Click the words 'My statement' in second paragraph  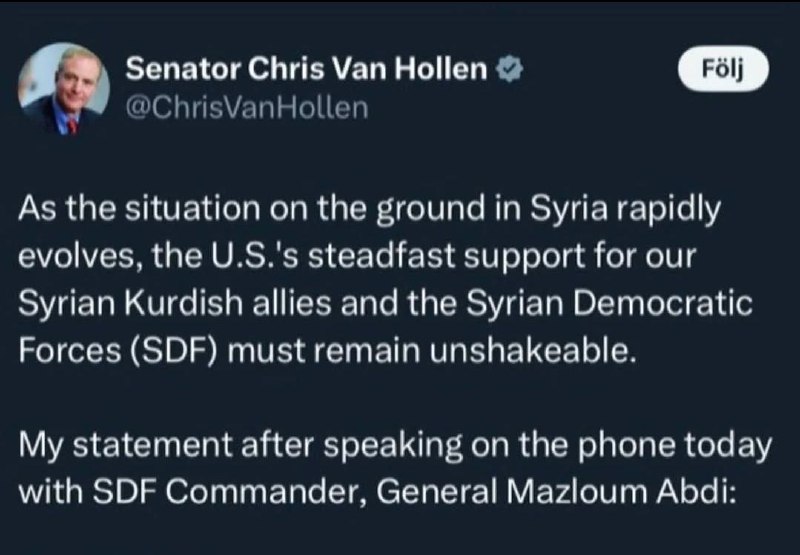tap(126, 445)
